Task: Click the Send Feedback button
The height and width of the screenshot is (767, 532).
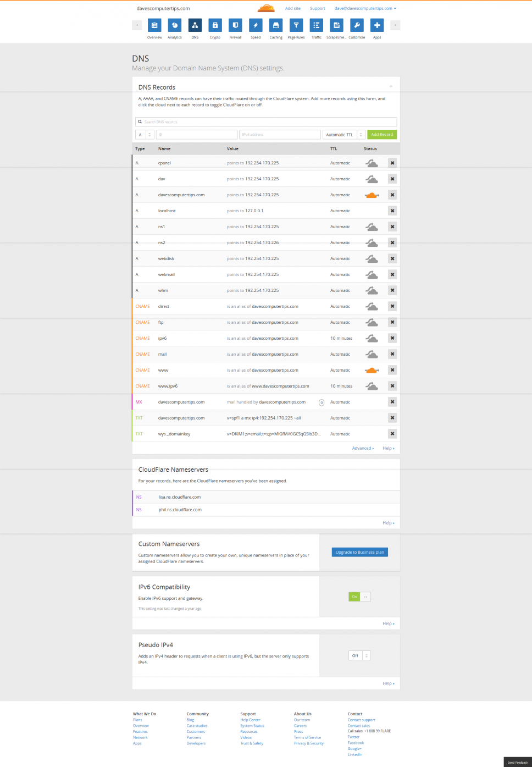Action: coord(518,762)
